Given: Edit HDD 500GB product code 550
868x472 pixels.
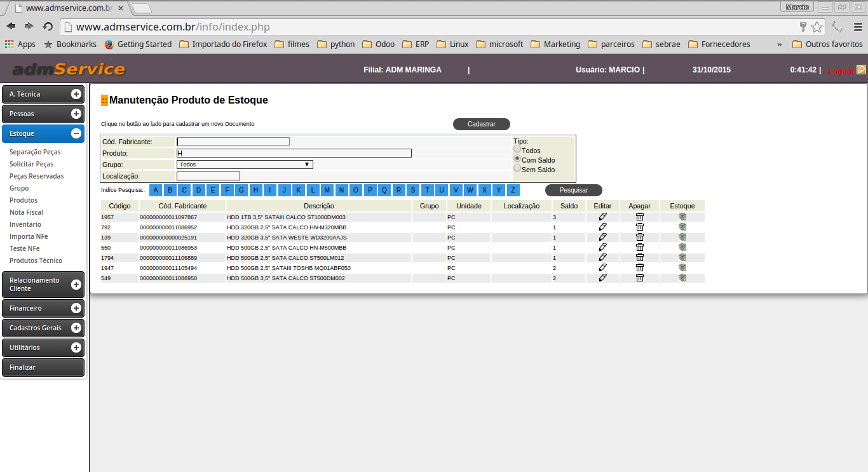Looking at the screenshot, I should pyautogui.click(x=602, y=247).
